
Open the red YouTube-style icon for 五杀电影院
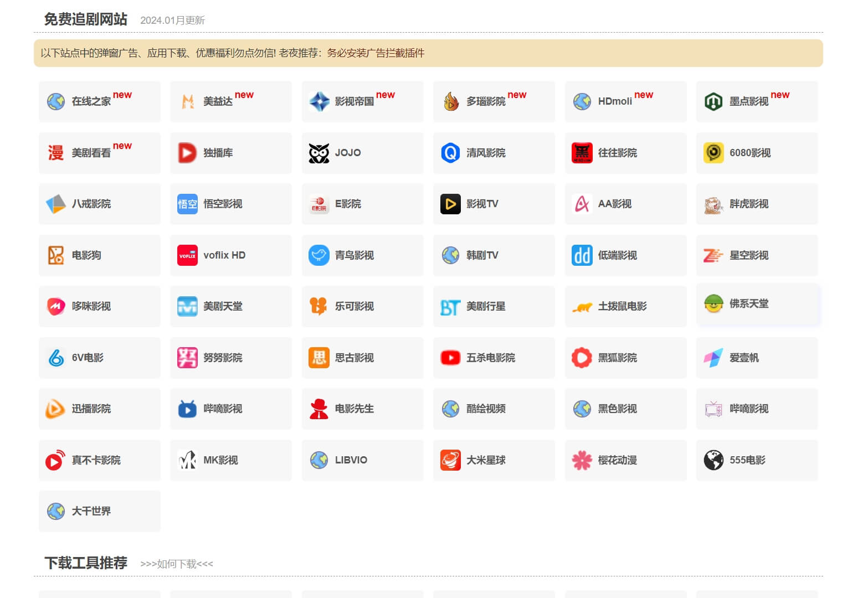(x=450, y=358)
